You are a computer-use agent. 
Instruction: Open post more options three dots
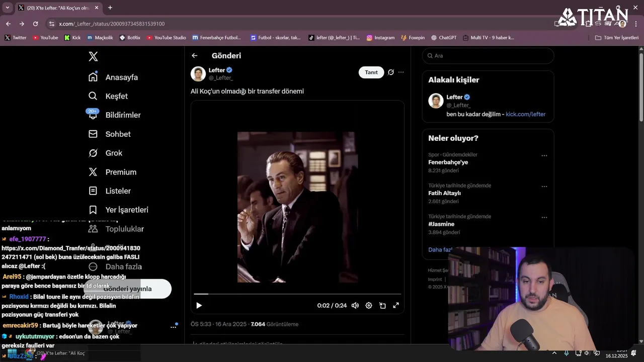(x=401, y=72)
